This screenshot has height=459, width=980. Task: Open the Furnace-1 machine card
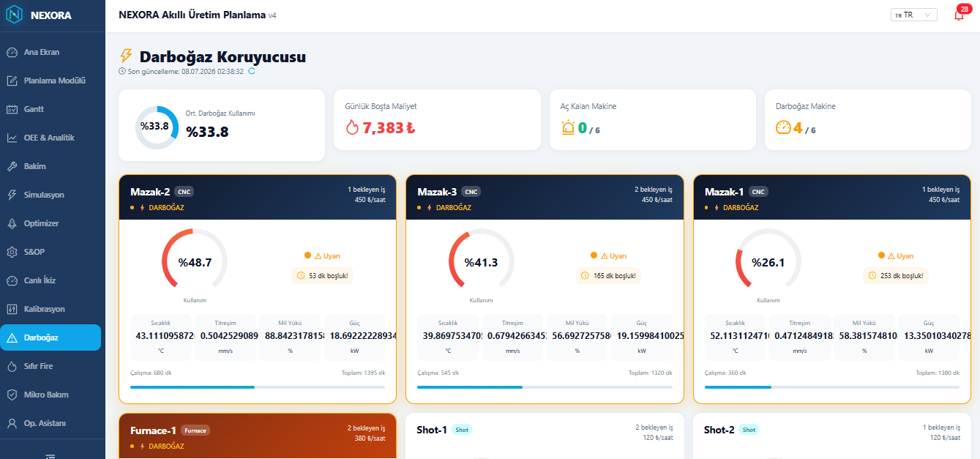tap(258, 436)
